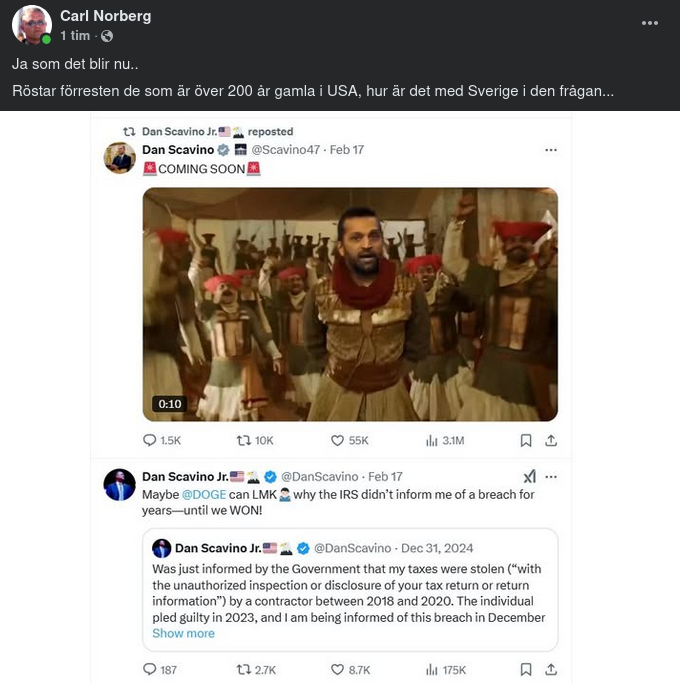Expand quoted tweet with Show more
Viewport: 680px width, 684px height.
[x=183, y=633]
